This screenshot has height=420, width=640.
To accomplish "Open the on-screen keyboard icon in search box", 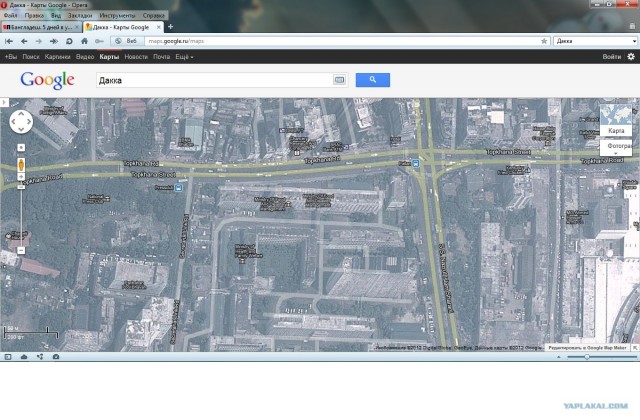I will pyautogui.click(x=339, y=80).
